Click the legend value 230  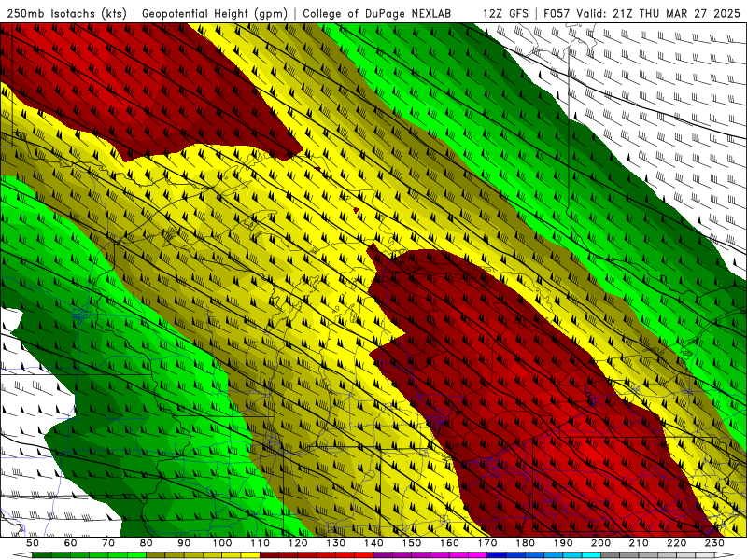tap(714, 543)
